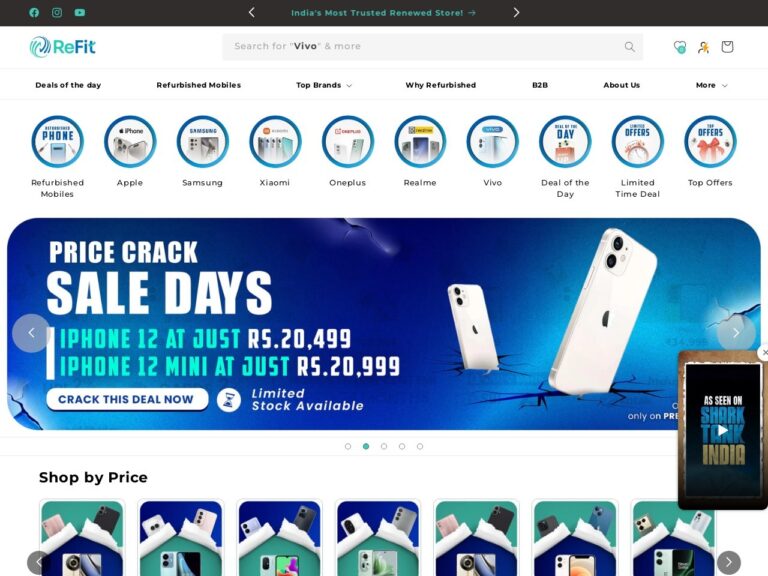This screenshot has height=576, width=768.
Task: Select the last banner slide dot
Action: [420, 446]
